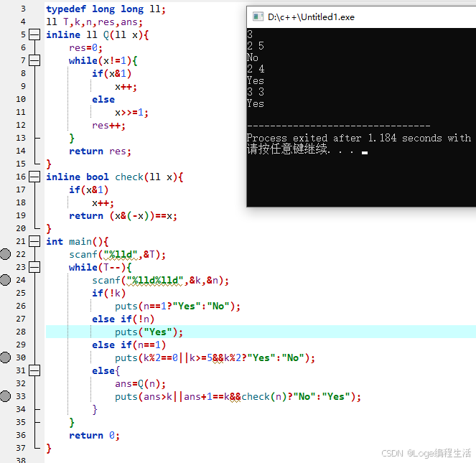Click console output 'No'
The width and height of the screenshot is (476, 463).
pyautogui.click(x=253, y=57)
